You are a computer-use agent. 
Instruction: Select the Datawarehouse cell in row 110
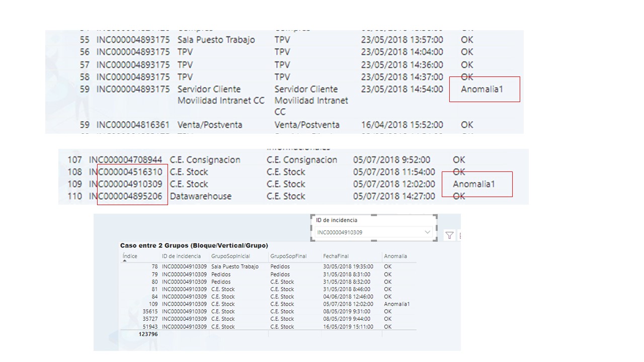(x=201, y=196)
